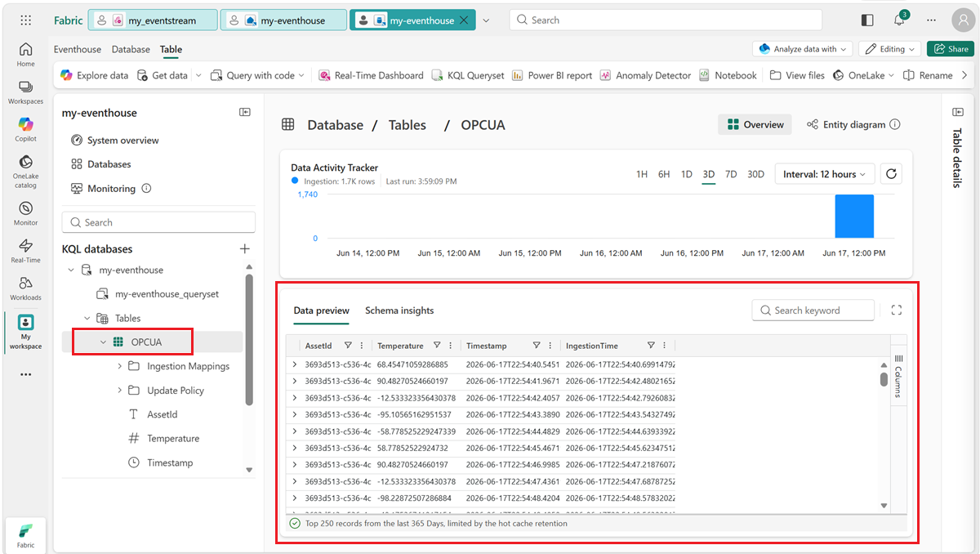Open the Table details side panel
Screen dimensions: 980x554
958,112
